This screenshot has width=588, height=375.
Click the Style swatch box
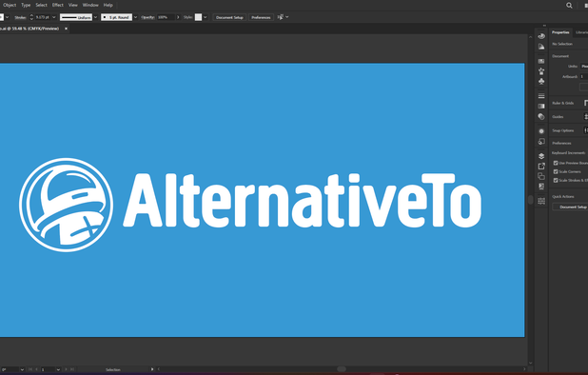click(x=198, y=17)
